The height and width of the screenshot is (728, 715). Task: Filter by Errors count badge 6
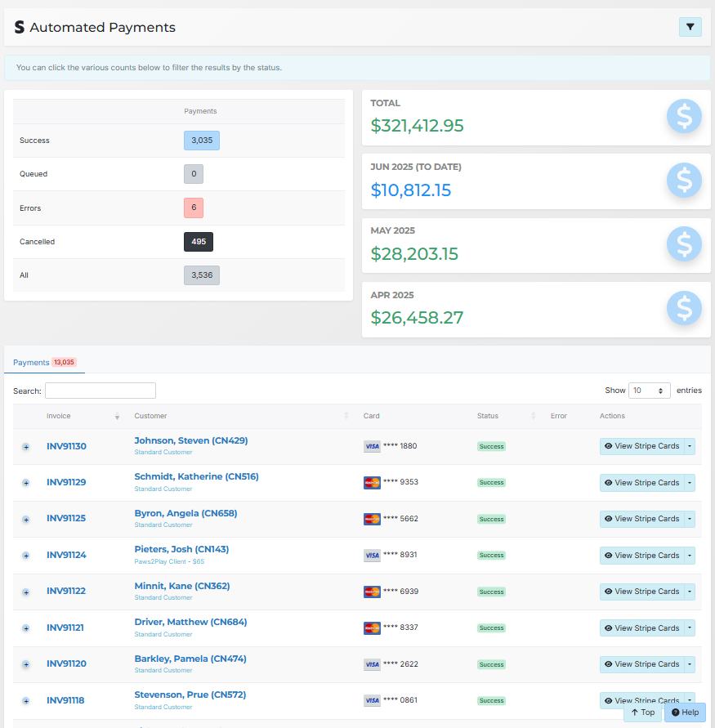(194, 208)
